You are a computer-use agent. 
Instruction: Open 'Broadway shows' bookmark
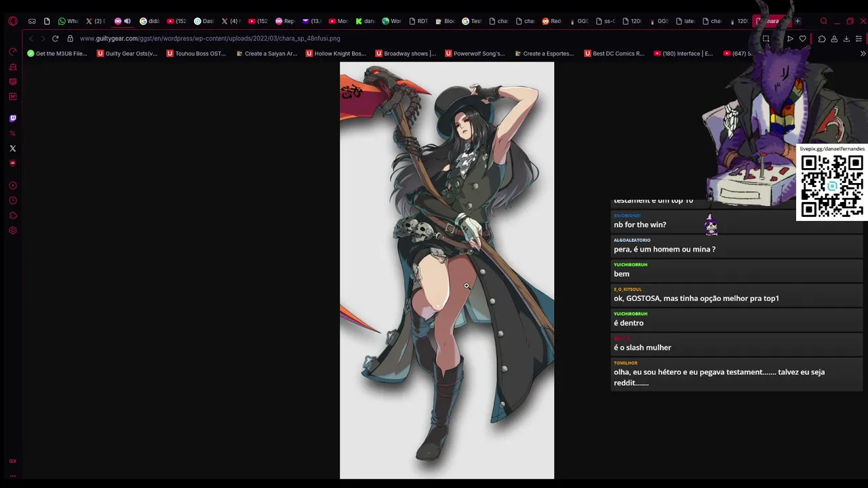click(x=406, y=54)
